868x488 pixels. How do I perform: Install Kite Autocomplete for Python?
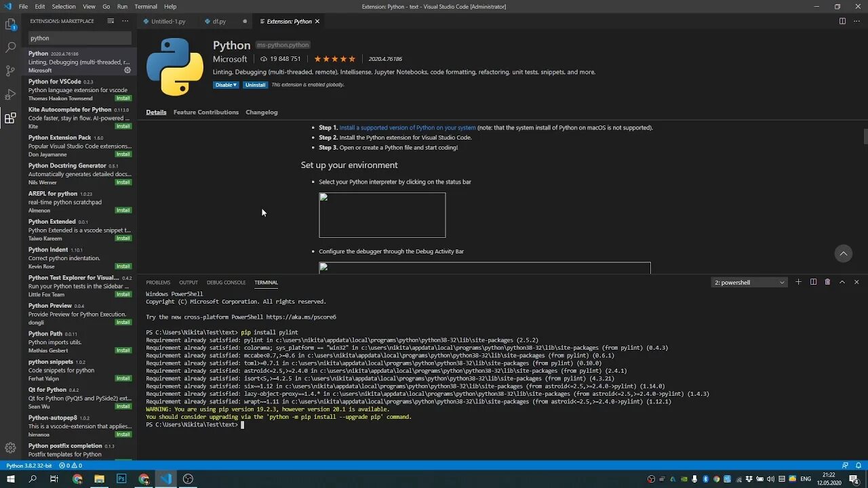(123, 126)
